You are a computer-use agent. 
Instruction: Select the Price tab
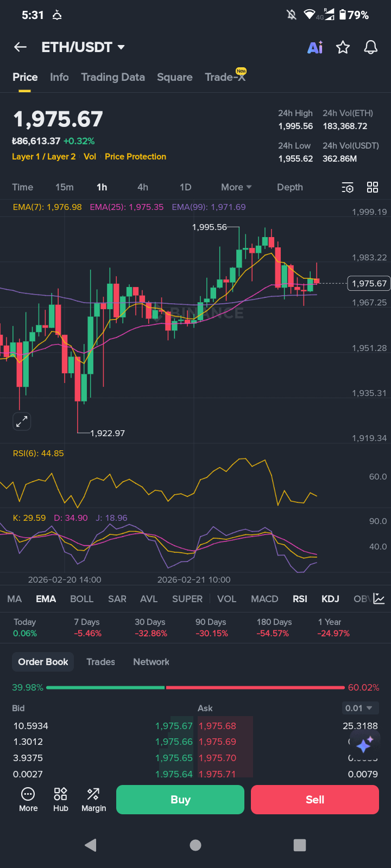point(25,77)
